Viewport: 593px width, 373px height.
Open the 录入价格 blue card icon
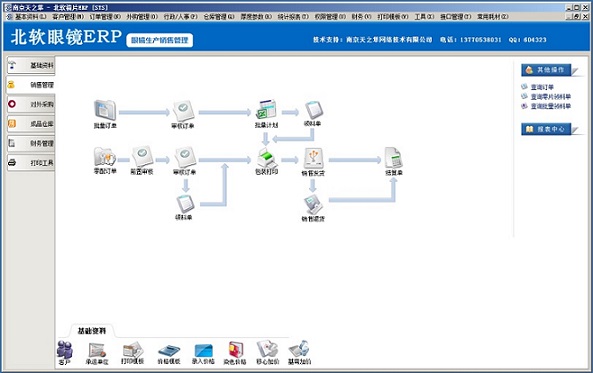tap(203, 351)
